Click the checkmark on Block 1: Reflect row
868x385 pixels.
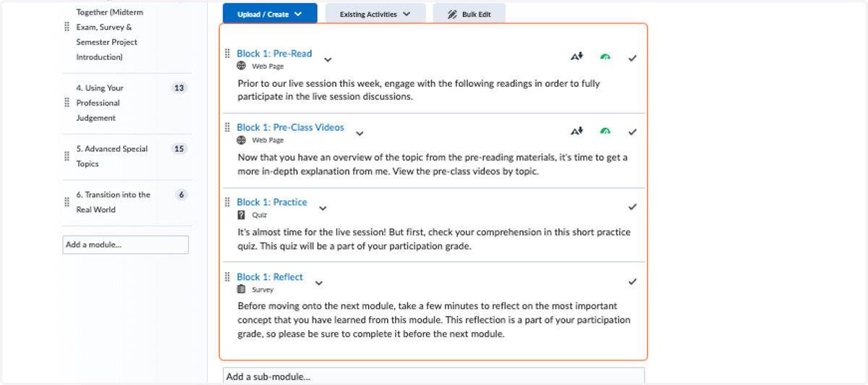tap(632, 282)
